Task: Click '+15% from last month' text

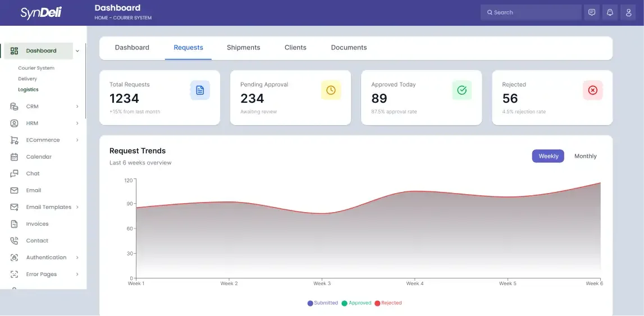Action: pos(135,112)
